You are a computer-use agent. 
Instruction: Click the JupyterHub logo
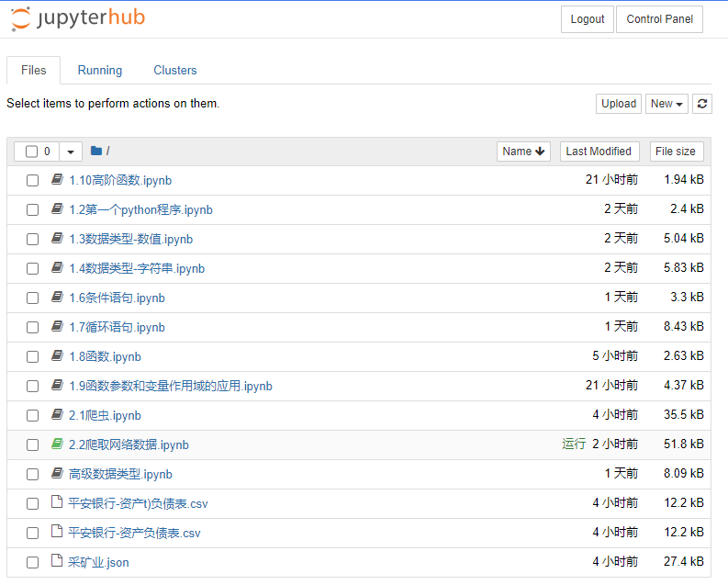[77, 19]
